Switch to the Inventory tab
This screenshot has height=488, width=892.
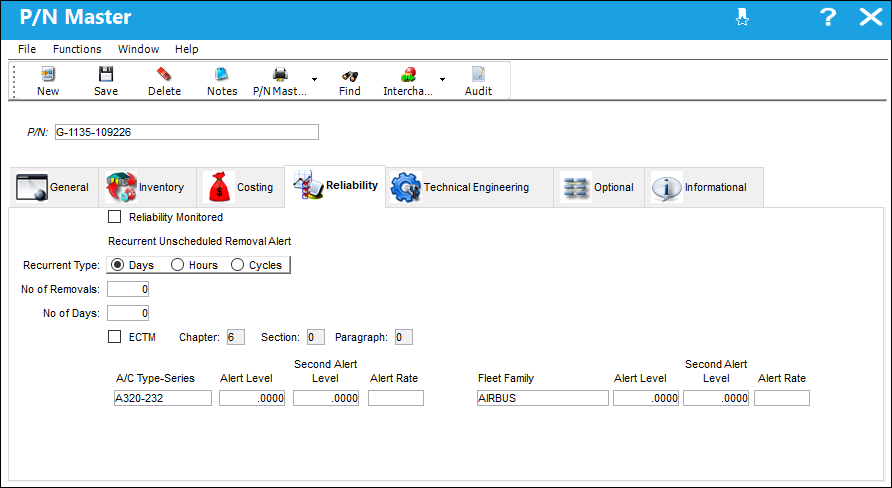tap(147, 187)
